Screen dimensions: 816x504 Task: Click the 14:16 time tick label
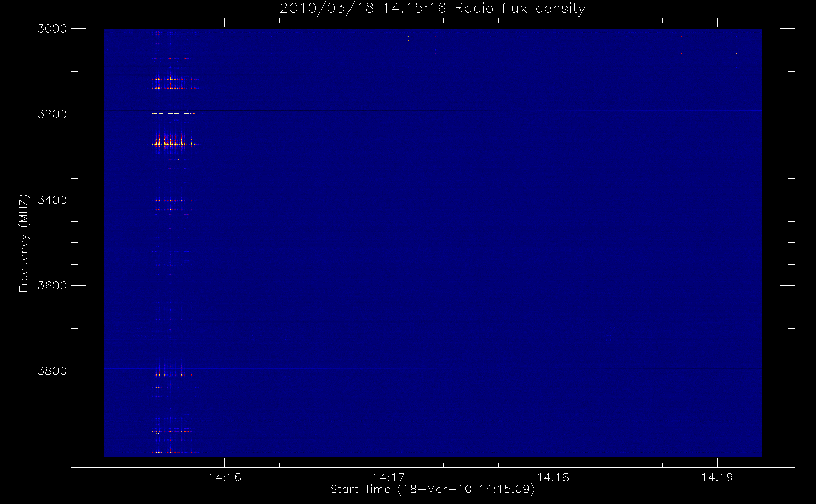[x=225, y=477]
